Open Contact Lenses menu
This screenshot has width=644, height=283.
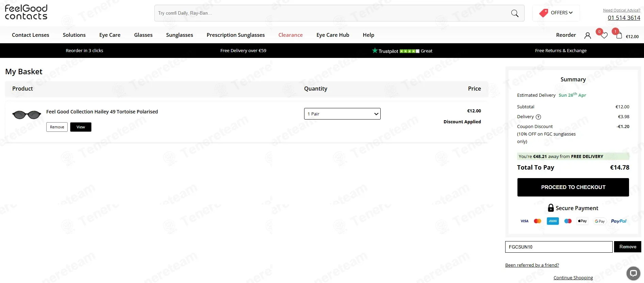tap(31, 35)
